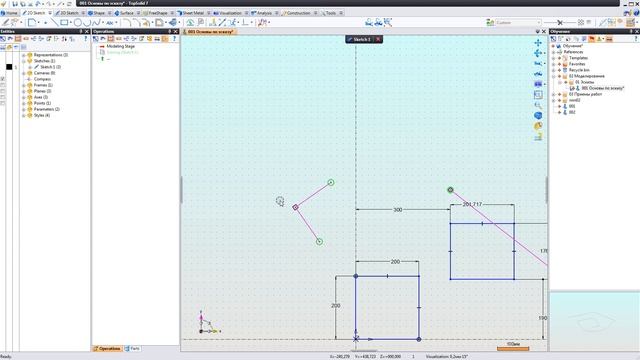Select Compass in the entities tree
This screenshot has height=360, width=640.
pos(42,79)
